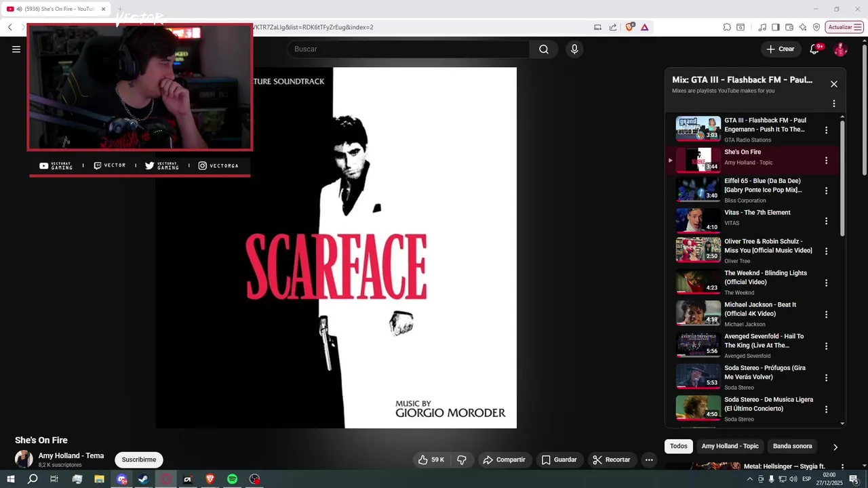This screenshot has height=488, width=868.
Task: Close the She's On Fire browser tab
Action: (103, 9)
